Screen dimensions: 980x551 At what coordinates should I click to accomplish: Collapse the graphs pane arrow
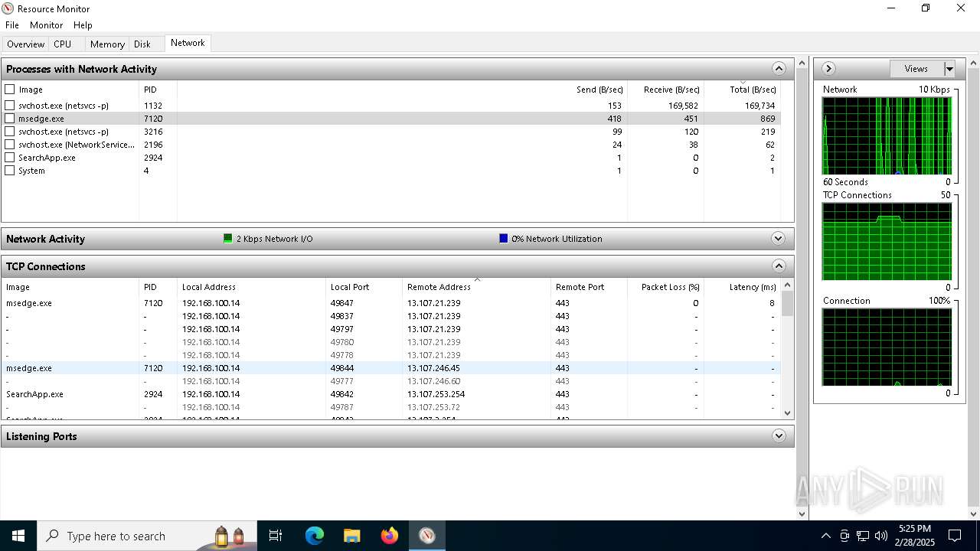point(828,69)
